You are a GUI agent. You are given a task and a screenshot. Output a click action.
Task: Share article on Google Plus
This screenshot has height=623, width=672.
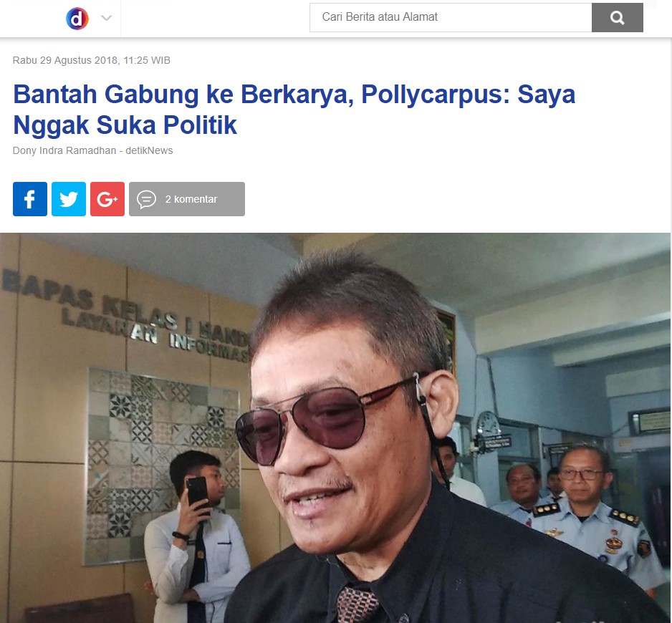[107, 199]
